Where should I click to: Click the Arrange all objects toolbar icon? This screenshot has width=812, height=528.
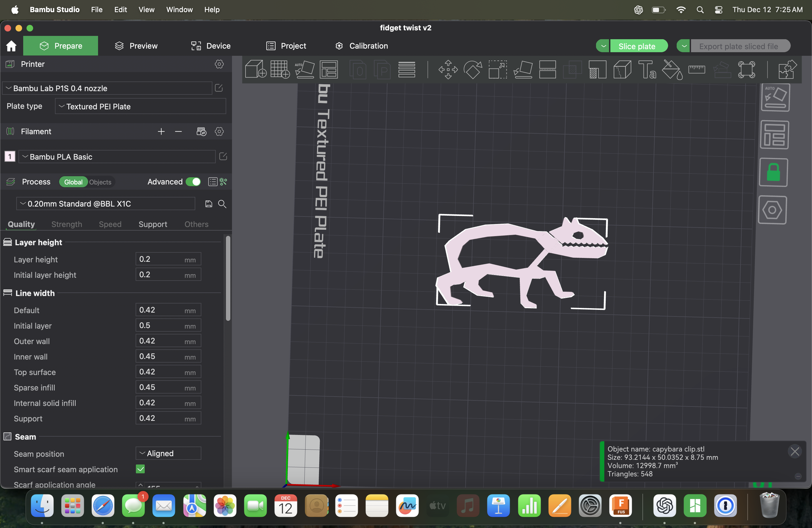(329, 69)
